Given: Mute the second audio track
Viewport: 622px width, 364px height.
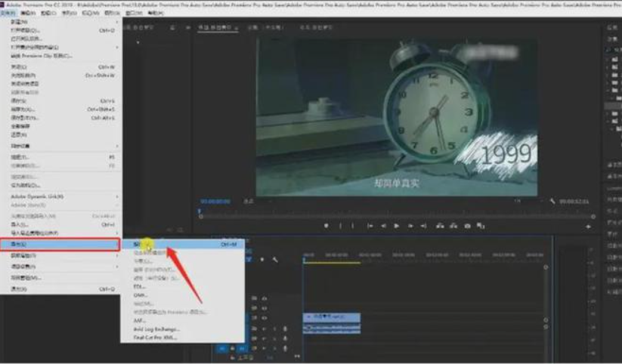Looking at the screenshot, I should click(264, 338).
